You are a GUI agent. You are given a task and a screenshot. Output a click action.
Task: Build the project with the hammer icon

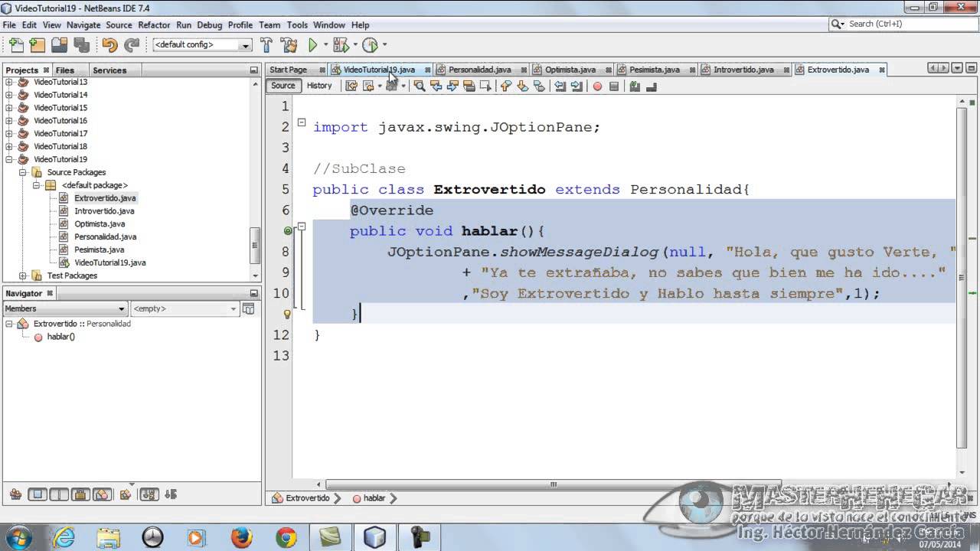pos(266,45)
